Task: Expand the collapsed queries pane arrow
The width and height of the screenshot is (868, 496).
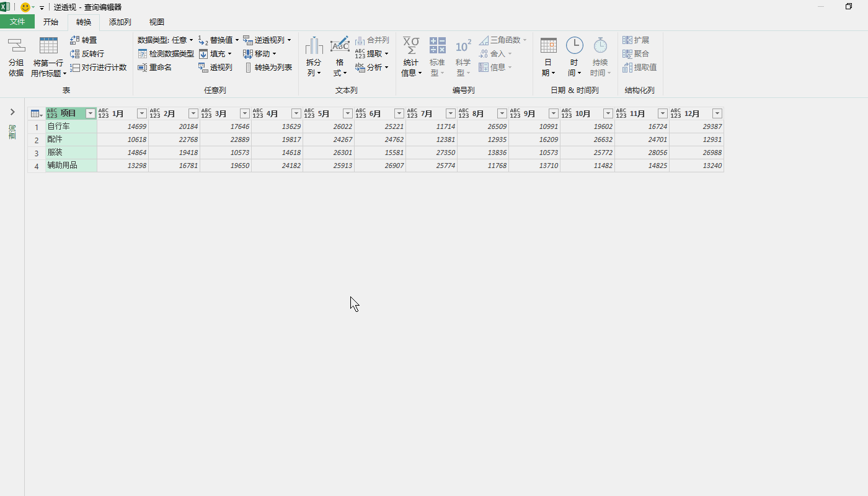Action: click(x=12, y=112)
